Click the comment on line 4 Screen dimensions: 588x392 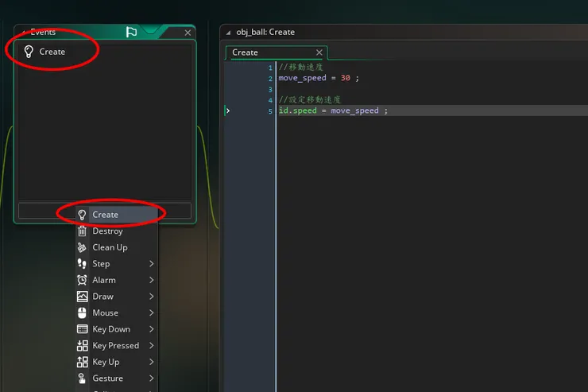(x=310, y=99)
